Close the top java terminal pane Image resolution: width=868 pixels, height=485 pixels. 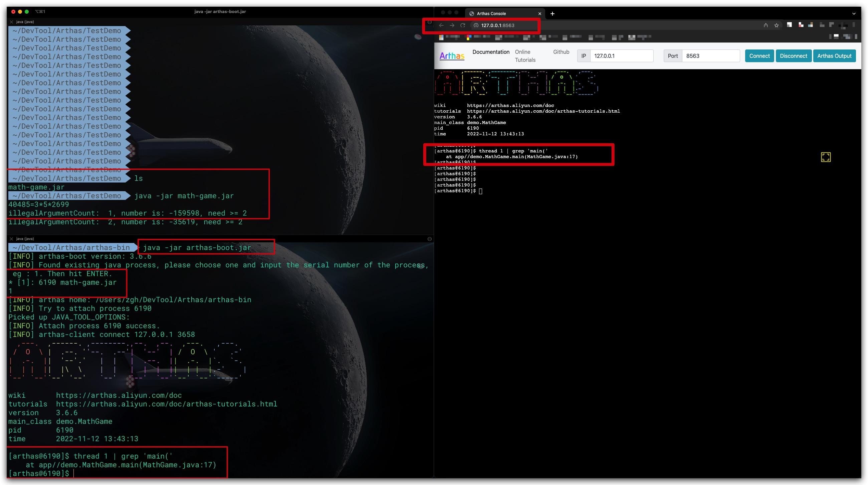click(x=11, y=22)
